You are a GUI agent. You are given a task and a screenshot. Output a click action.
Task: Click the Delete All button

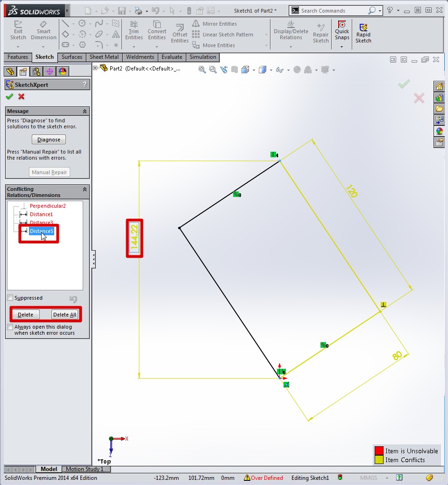click(x=64, y=315)
